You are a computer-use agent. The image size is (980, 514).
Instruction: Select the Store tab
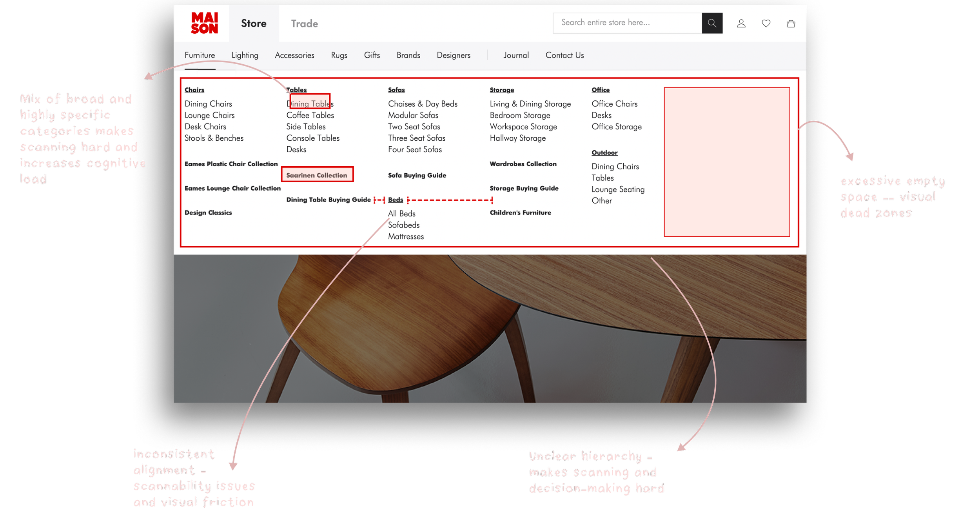click(254, 24)
